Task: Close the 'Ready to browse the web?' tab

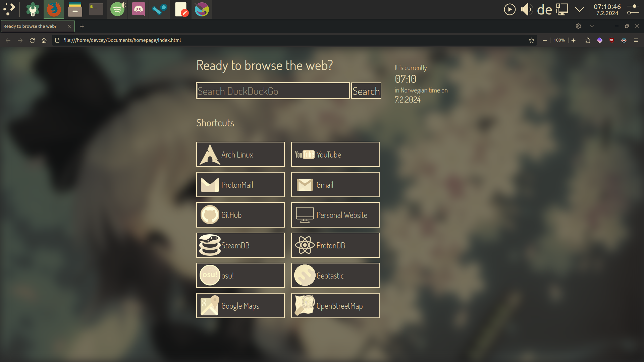Action: (69, 26)
